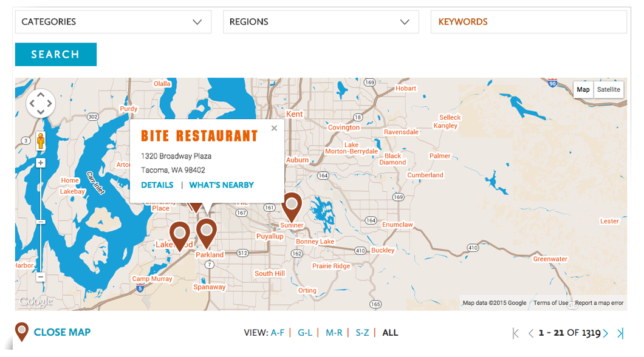Go to the first results page
Screen dimensions: 644x357
tap(515, 333)
